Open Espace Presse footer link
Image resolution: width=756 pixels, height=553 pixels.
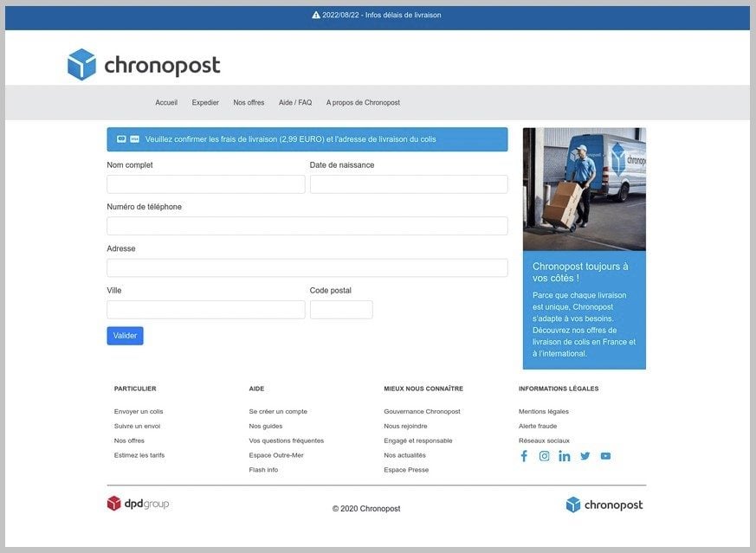click(x=406, y=470)
